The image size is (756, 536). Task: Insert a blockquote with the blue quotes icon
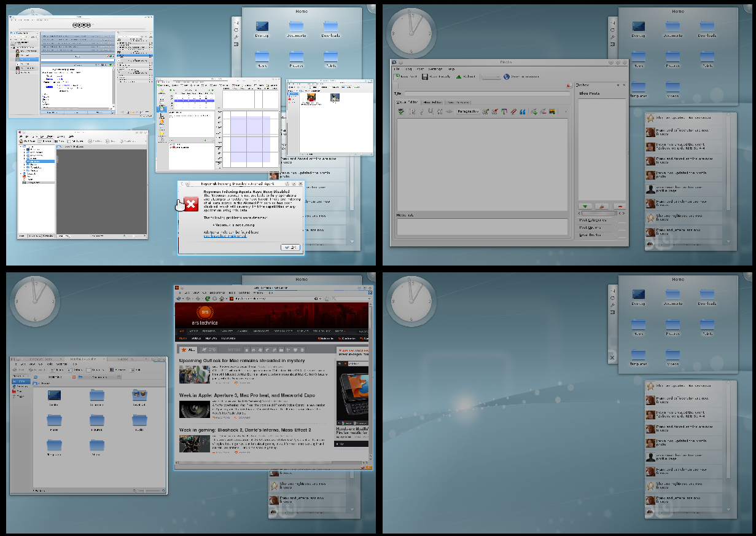(523, 111)
